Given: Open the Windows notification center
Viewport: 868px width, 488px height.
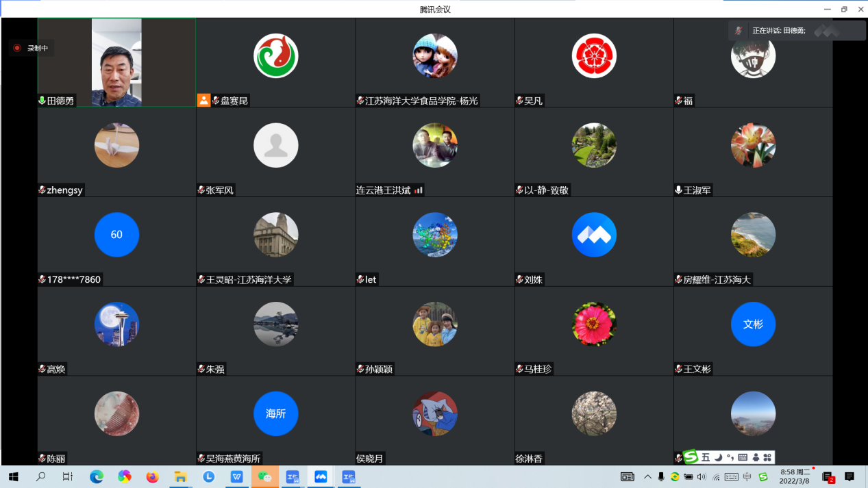Looking at the screenshot, I should pyautogui.click(x=850, y=476).
